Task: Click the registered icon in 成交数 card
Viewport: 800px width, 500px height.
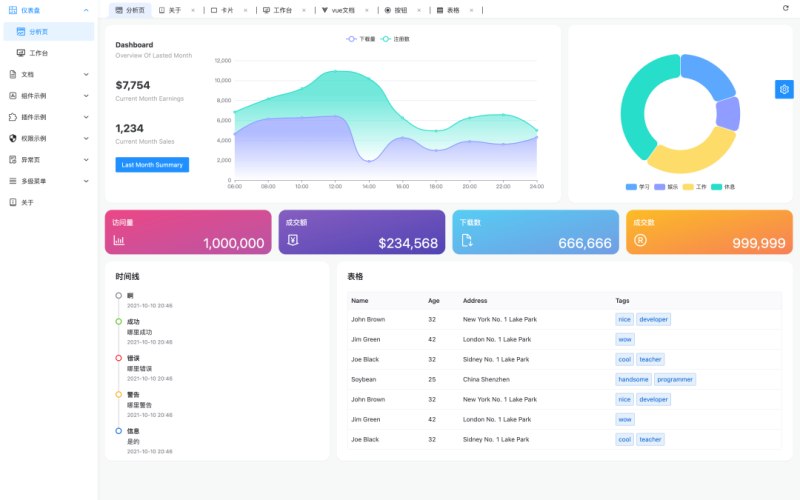Action: click(x=640, y=240)
